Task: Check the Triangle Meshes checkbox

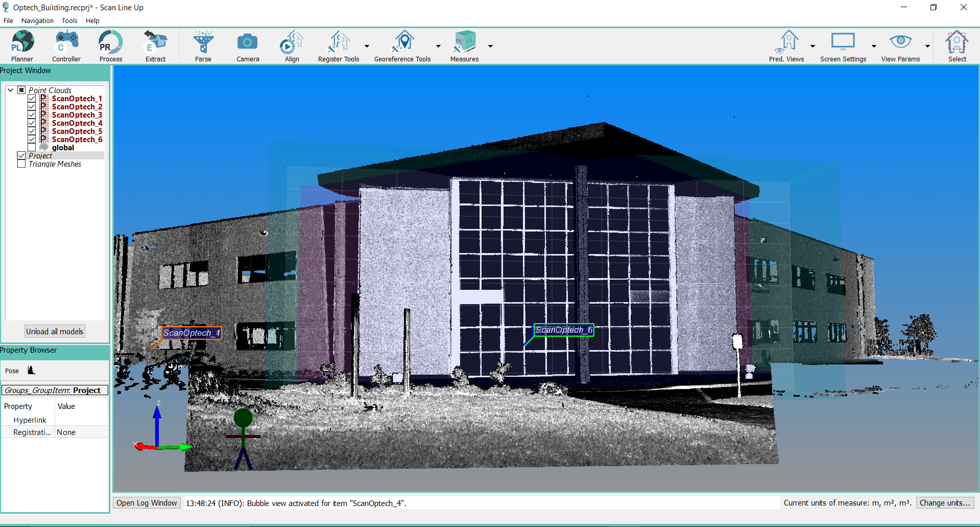Action: click(x=21, y=164)
